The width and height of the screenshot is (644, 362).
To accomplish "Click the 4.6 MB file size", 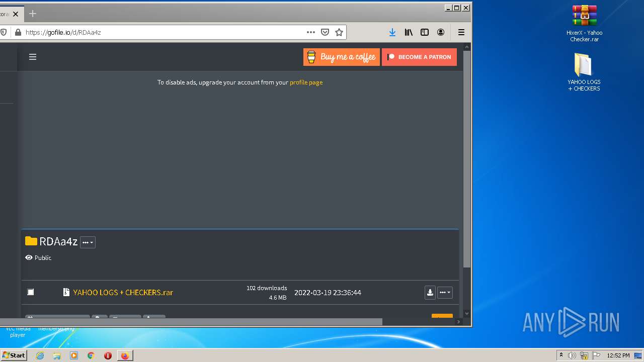I will click(x=278, y=298).
